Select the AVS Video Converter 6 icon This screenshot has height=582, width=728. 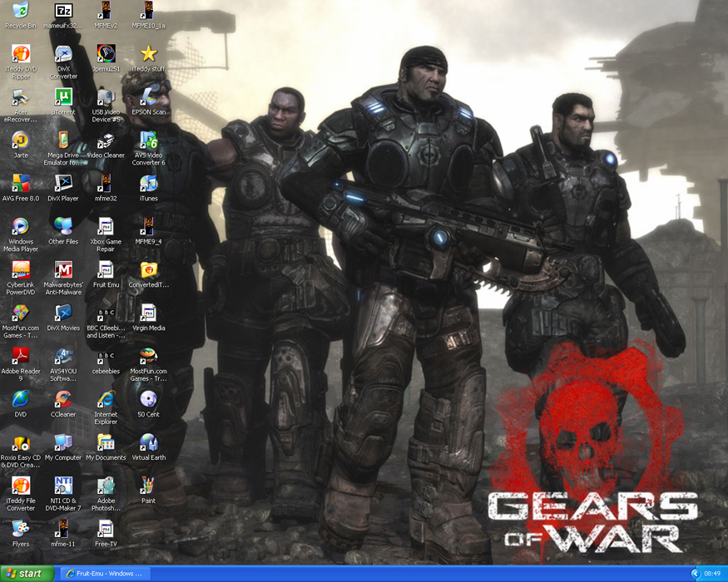(x=149, y=140)
